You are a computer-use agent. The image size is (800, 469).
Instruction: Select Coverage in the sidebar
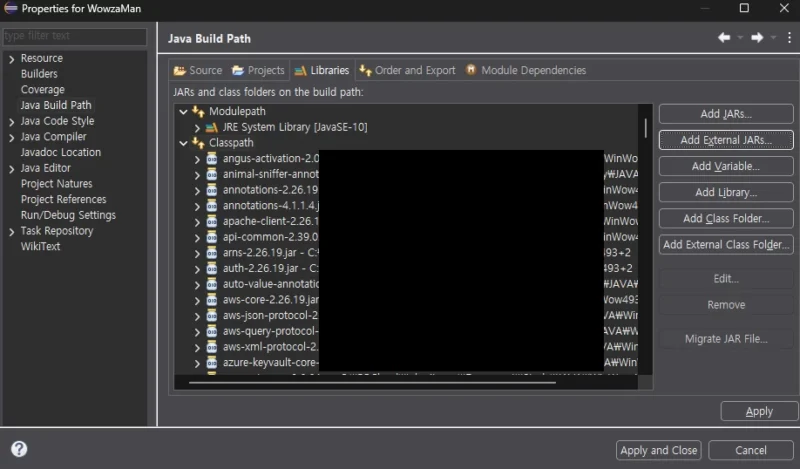42,90
